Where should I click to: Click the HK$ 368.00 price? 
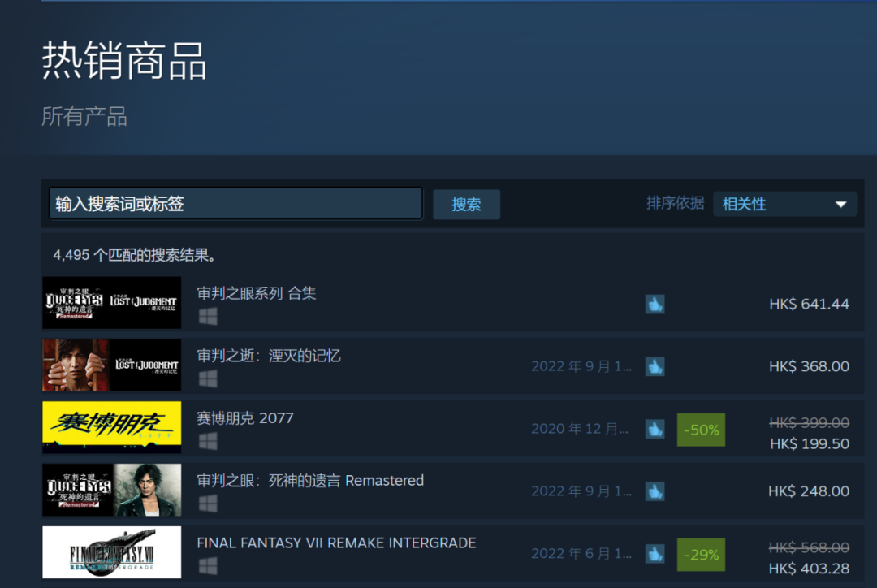[x=810, y=366]
